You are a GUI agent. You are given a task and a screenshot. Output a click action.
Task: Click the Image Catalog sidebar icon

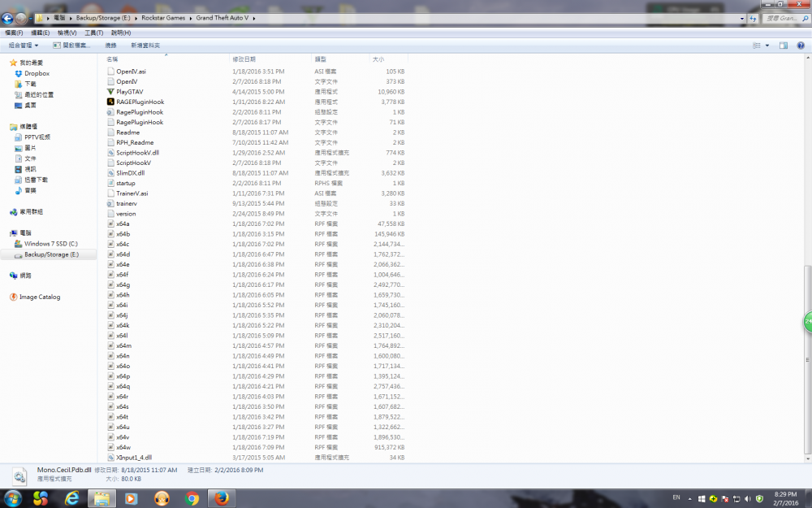(14, 297)
